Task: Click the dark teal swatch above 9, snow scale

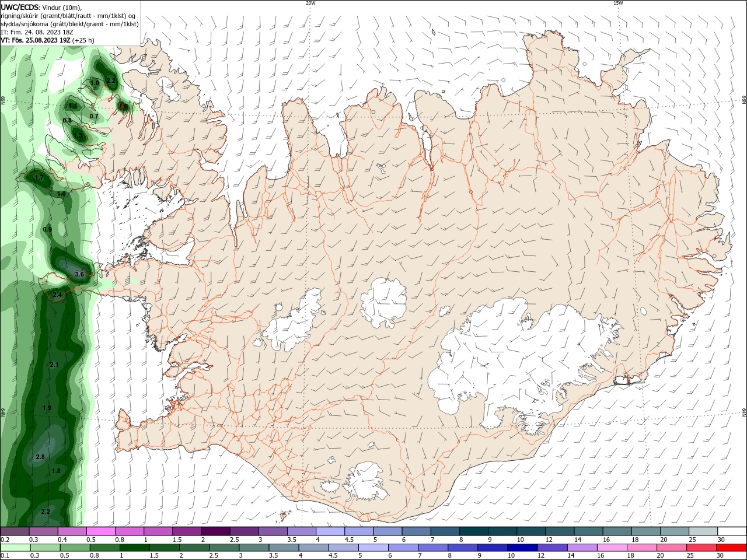Action: [x=502, y=531]
